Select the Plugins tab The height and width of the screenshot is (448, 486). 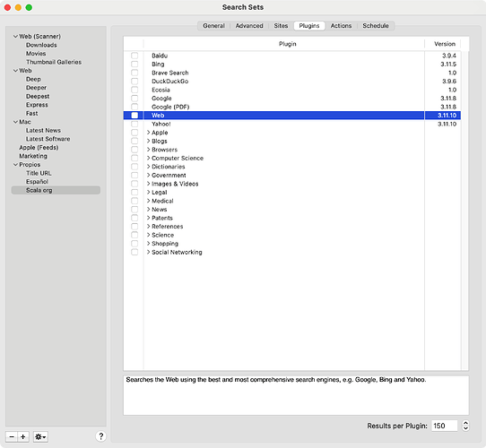[309, 26]
